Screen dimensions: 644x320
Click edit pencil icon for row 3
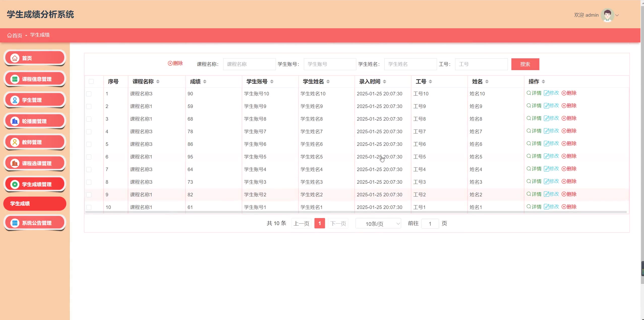pos(546,118)
